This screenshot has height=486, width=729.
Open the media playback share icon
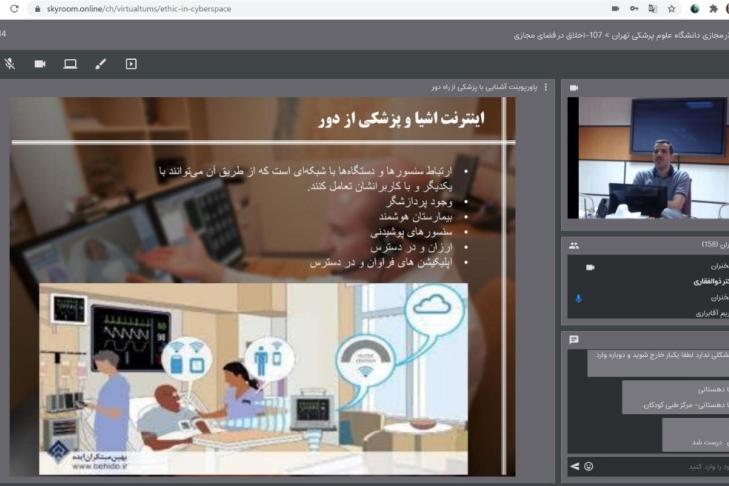pyautogui.click(x=131, y=64)
